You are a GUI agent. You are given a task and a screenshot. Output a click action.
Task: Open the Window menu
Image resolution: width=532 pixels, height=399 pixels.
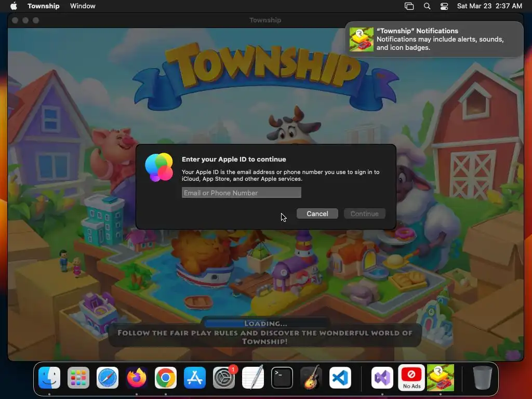click(83, 6)
